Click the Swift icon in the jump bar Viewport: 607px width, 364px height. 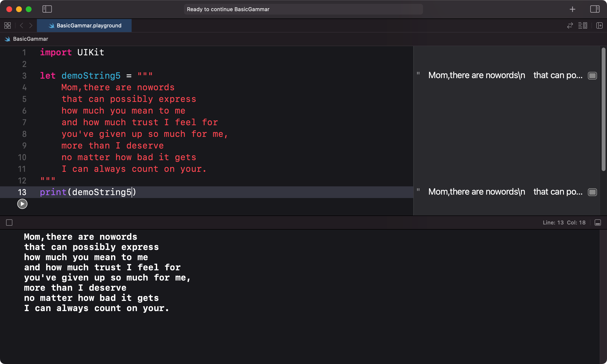7,39
